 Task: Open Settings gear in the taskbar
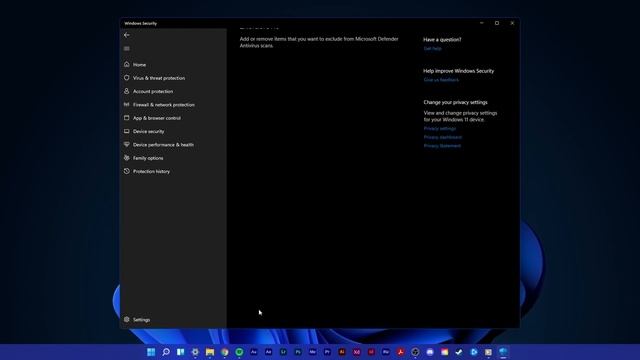pos(195,352)
